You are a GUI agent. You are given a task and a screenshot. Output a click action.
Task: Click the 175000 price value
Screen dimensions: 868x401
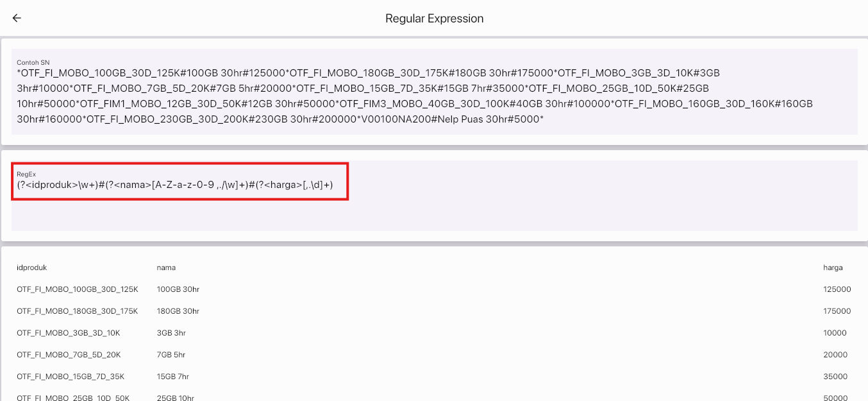pyautogui.click(x=837, y=311)
